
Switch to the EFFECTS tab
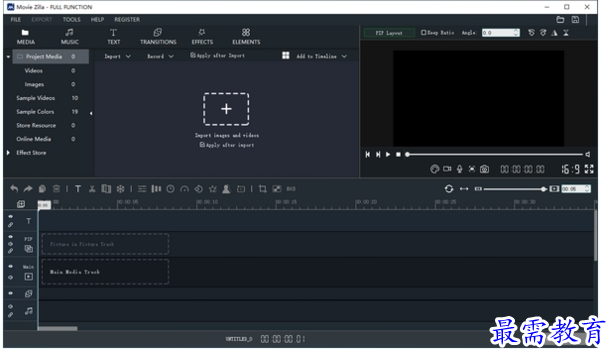tap(202, 37)
